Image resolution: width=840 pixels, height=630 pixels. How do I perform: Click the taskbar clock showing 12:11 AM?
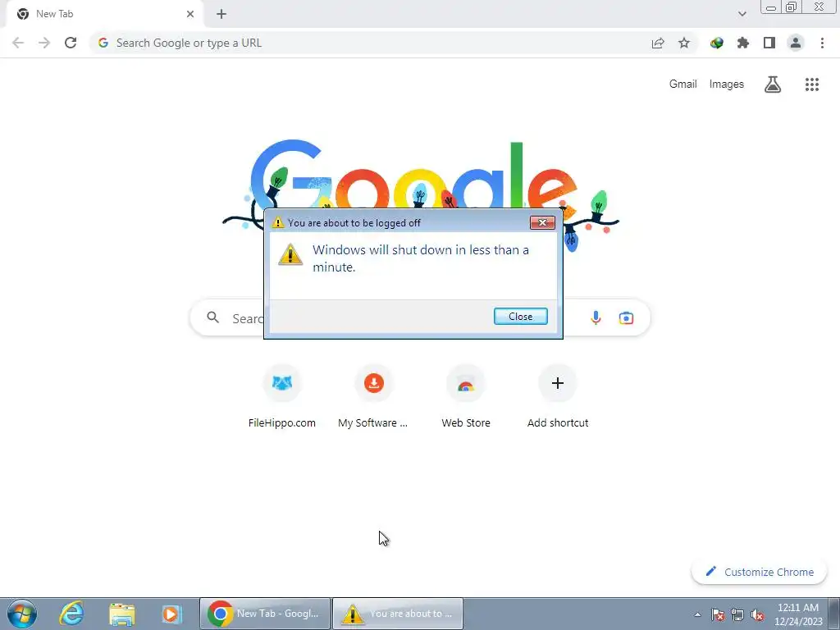point(798,614)
